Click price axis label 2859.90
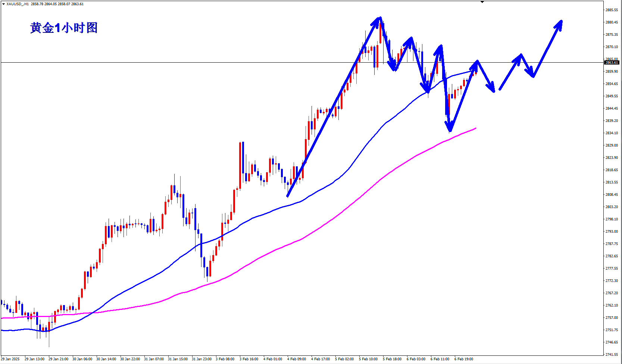Image resolution: width=622 pixels, height=364 pixels. [x=612, y=72]
